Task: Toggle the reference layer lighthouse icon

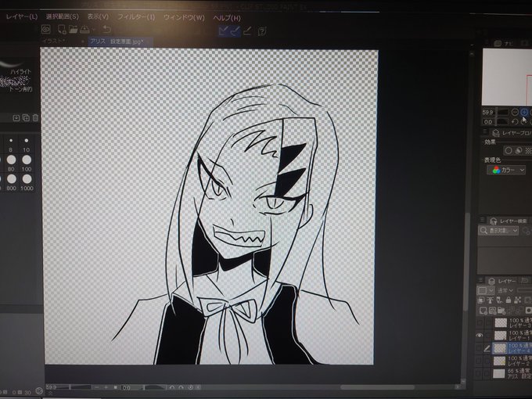Action: coord(491,300)
